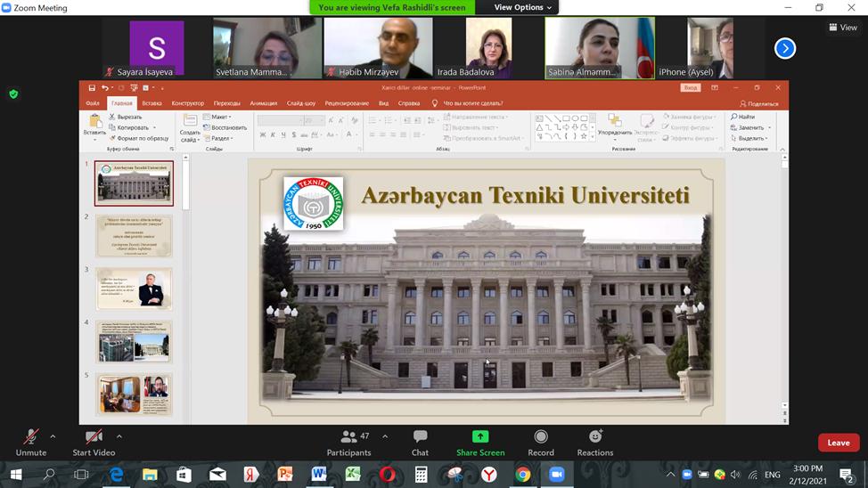Toggle Start Video camera on
Image resolution: width=868 pixels, height=488 pixels.
tap(94, 437)
